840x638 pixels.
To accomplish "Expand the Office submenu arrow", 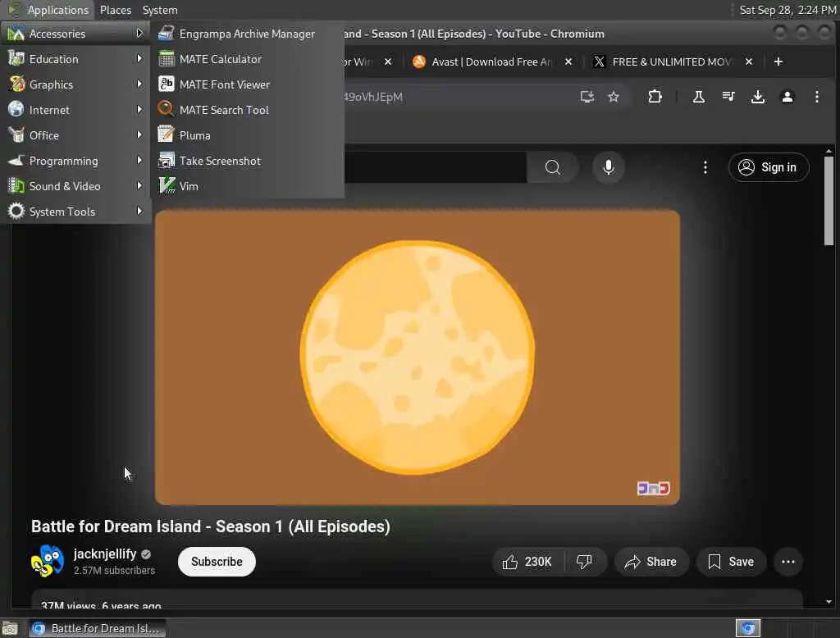I will (139, 135).
